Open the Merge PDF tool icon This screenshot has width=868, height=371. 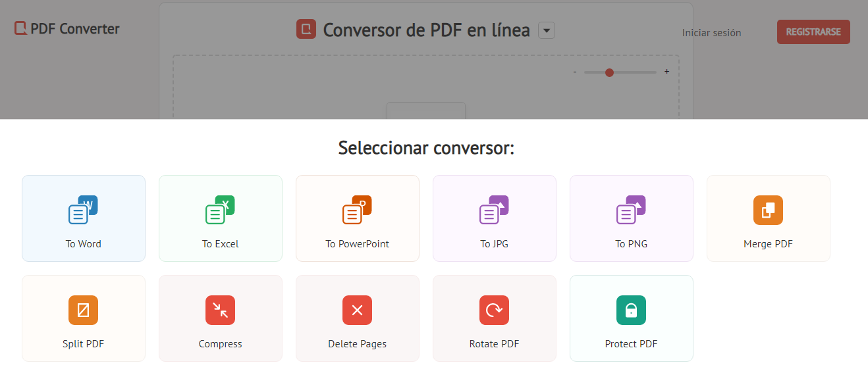point(768,210)
